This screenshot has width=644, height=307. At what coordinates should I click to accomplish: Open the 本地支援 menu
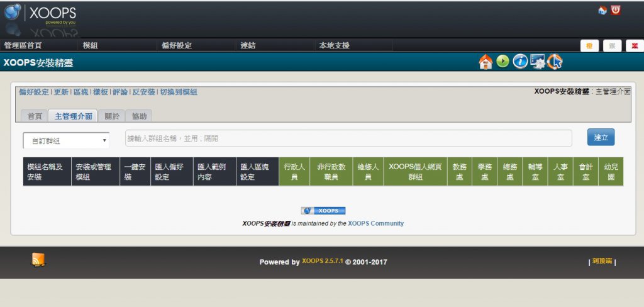[335, 46]
